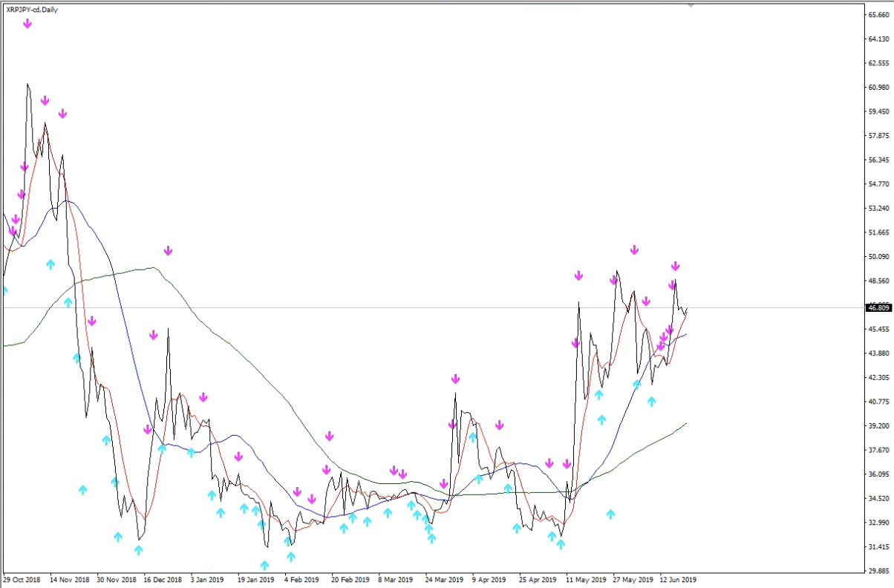The height and width of the screenshot is (588, 894).
Task: Click the 37.670 price axis label
Action: [x=878, y=451]
